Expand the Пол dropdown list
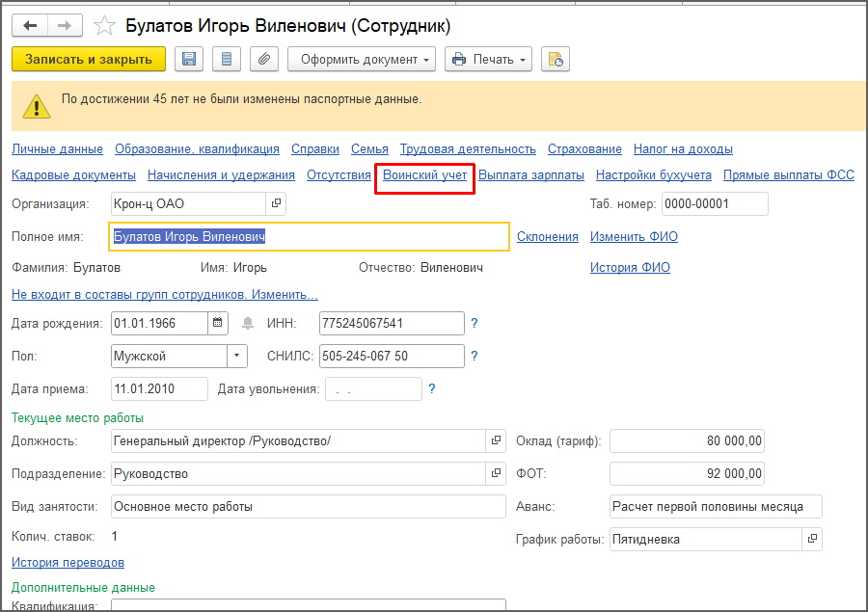Screen dimensions: 868x612 pos(238,357)
